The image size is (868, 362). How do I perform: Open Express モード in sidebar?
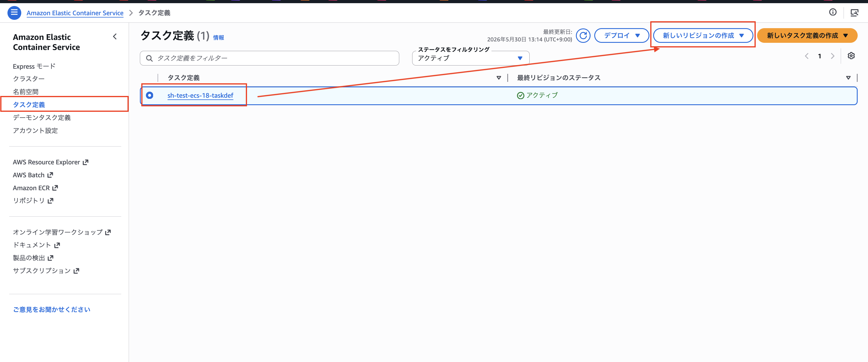pyautogui.click(x=34, y=66)
